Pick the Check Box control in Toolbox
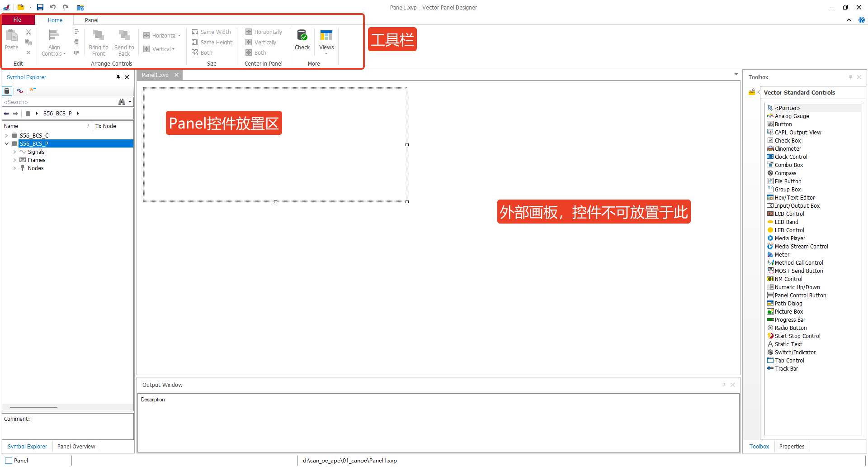Viewport: 868px width, 467px height. [x=784, y=141]
